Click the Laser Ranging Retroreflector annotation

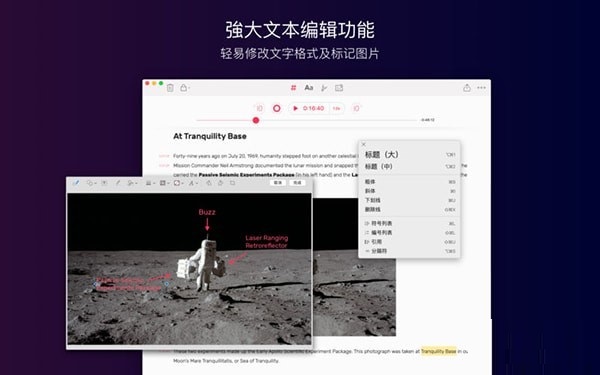tap(266, 241)
